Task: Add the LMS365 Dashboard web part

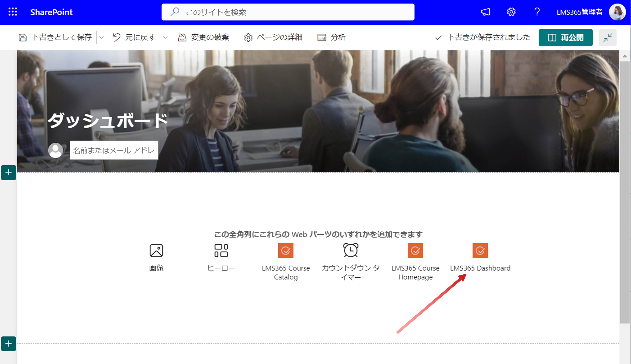Action: click(x=480, y=257)
